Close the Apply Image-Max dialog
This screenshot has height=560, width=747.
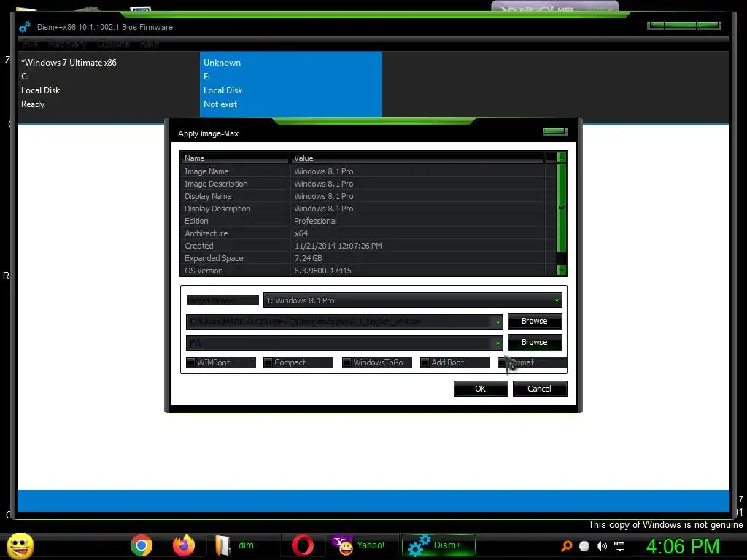555,132
